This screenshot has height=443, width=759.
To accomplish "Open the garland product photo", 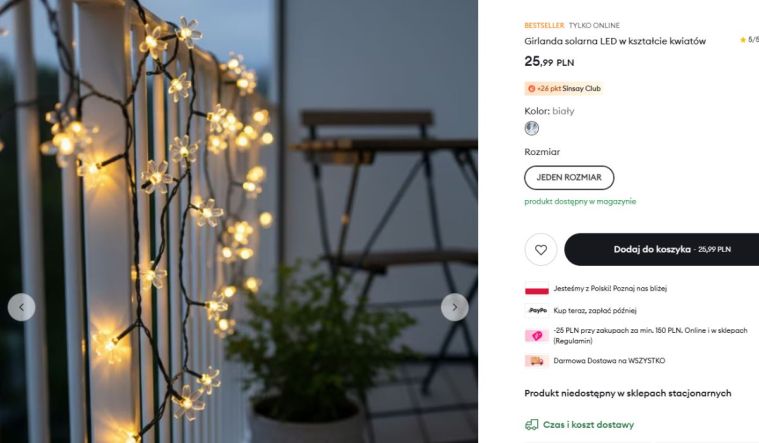I will click(x=239, y=221).
